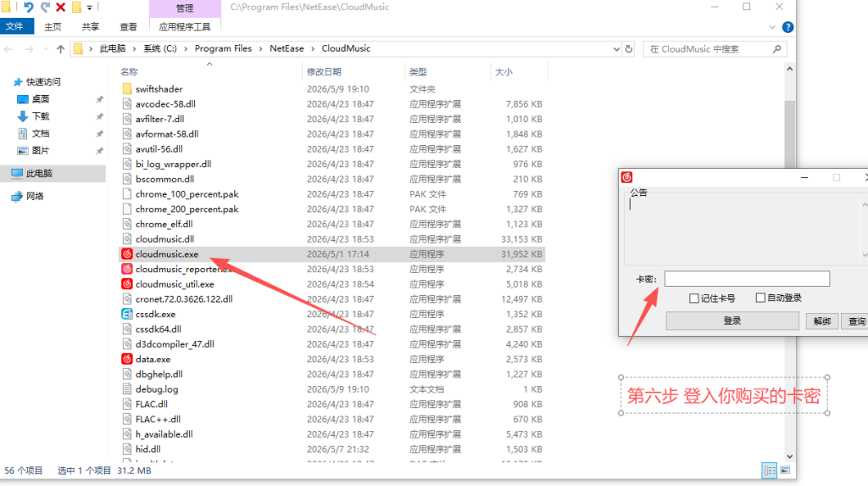Screen dimensions: 868x486
Task: Switch to the 查看 ribbon tab
Action: point(129,26)
